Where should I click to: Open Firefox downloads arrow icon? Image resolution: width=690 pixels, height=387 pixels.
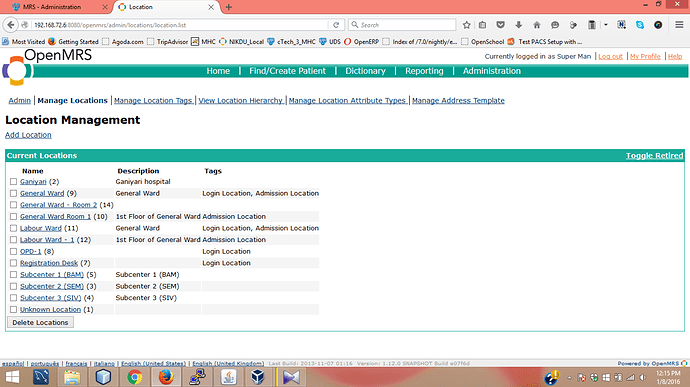(x=519, y=25)
